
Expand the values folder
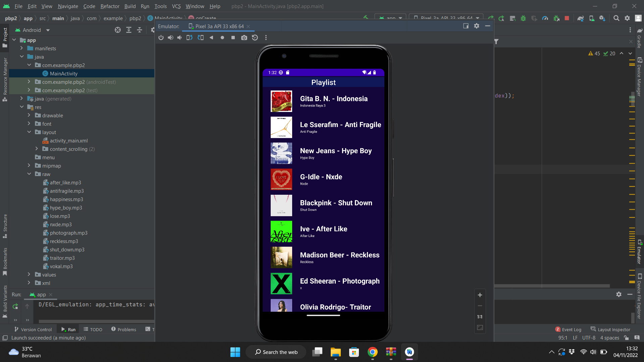click(29, 275)
